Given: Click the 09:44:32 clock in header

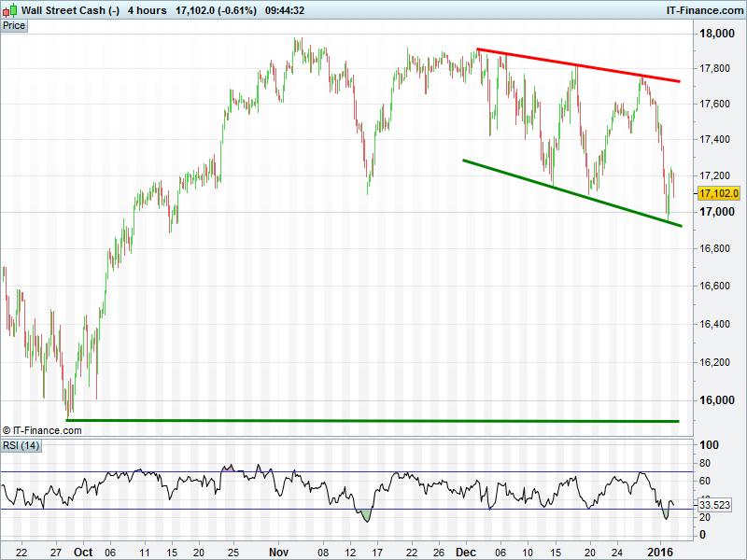Looking at the screenshot, I should 285,10.
